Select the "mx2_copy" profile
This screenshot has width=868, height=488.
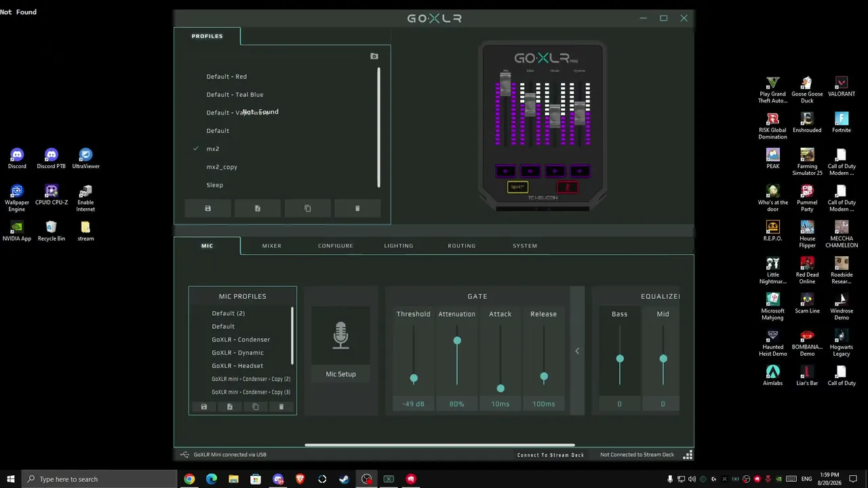click(222, 167)
